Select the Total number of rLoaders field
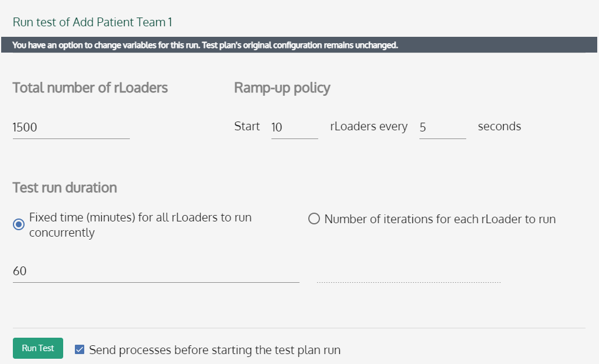This screenshot has height=364, width=599. click(70, 127)
